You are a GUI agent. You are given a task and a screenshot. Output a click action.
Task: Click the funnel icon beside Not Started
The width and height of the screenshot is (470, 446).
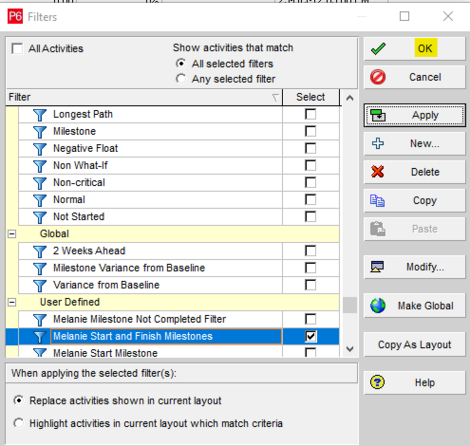tap(40, 217)
